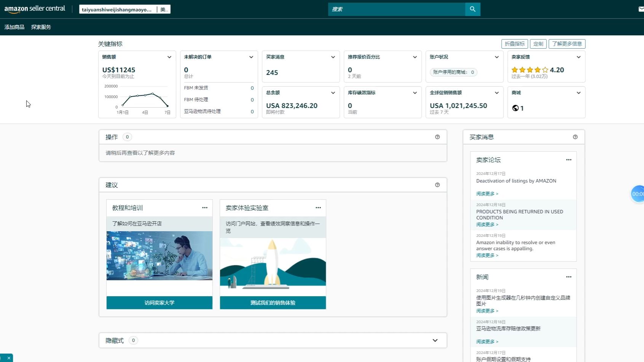Image resolution: width=644 pixels, height=362 pixels.
Task: Expand the 全球促销销售额 metric card
Action: (497, 93)
